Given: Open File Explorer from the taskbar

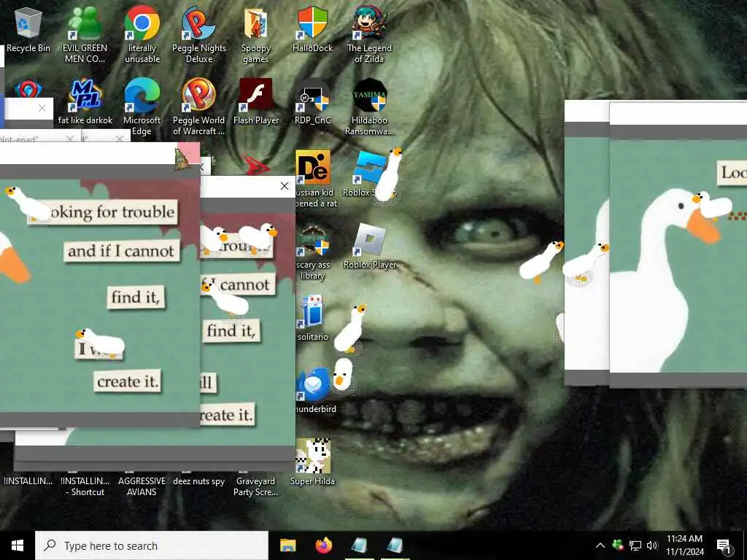Looking at the screenshot, I should tap(287, 545).
